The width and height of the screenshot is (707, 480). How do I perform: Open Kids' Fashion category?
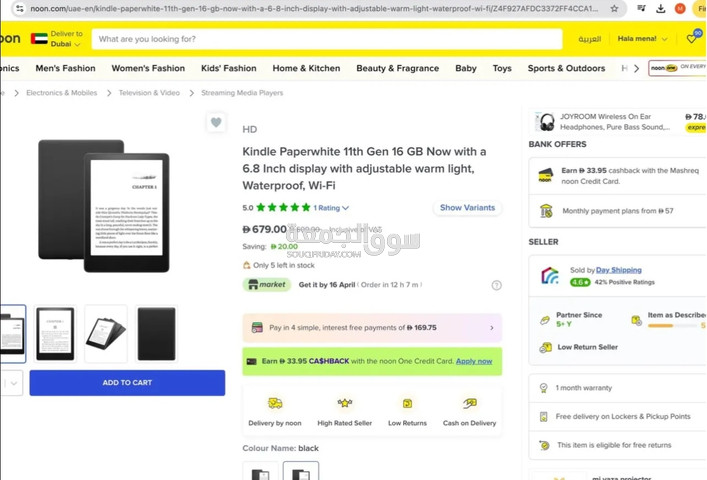coord(229,68)
